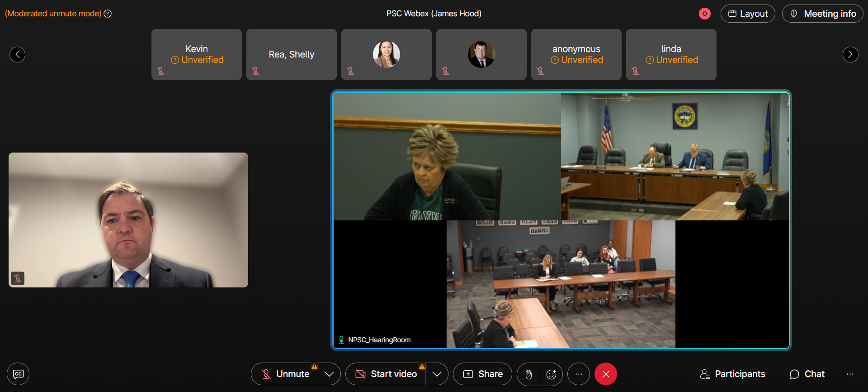
Task: Open panel options ellipsis beside Chat
Action: pos(850,374)
